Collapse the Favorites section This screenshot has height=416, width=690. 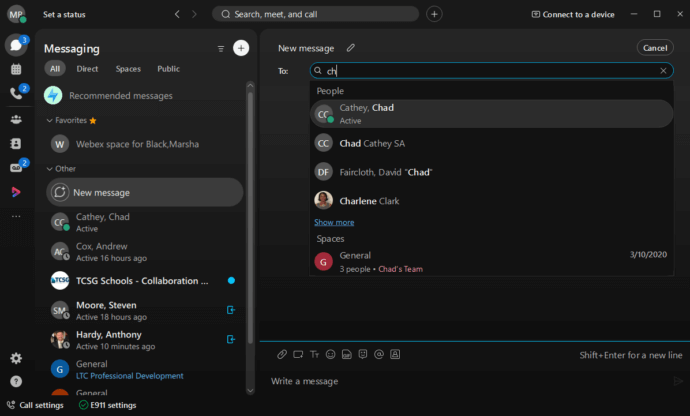click(50, 120)
